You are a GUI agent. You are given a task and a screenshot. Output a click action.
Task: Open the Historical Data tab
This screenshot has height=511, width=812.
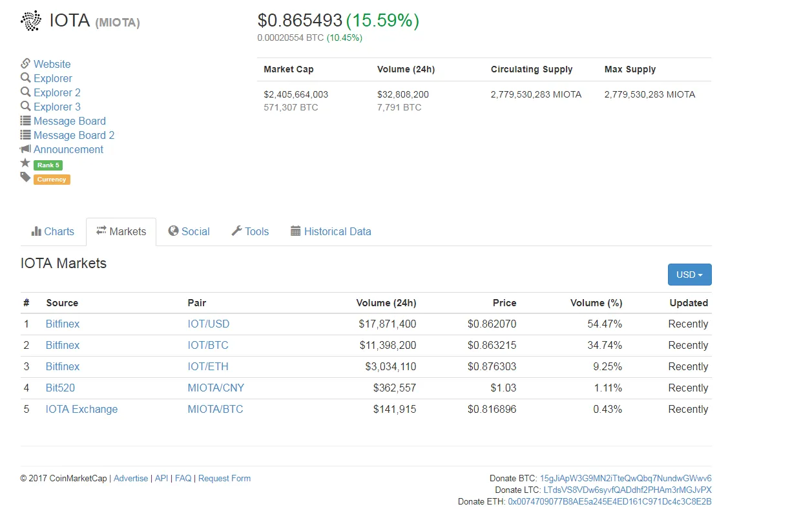(331, 231)
